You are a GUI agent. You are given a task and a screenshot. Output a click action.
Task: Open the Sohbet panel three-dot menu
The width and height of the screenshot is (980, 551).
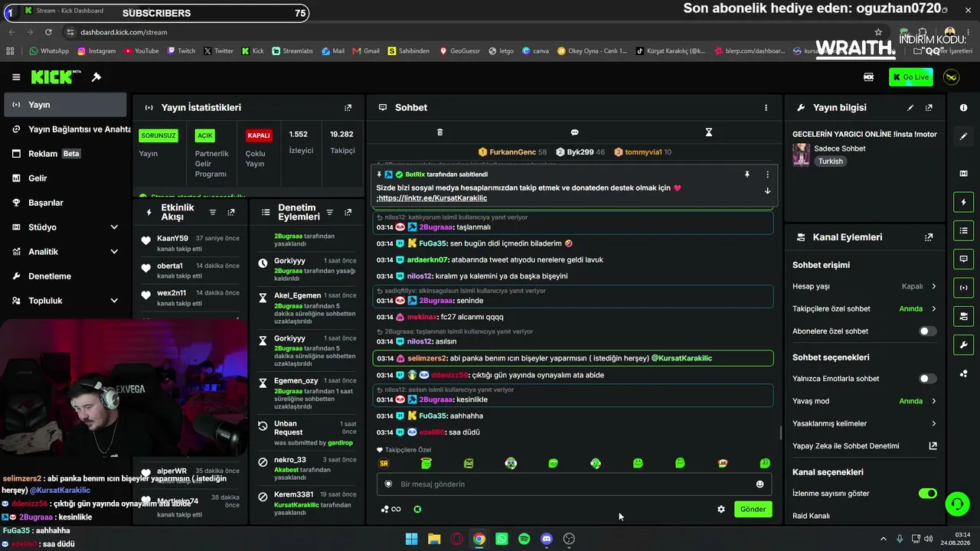tap(766, 108)
